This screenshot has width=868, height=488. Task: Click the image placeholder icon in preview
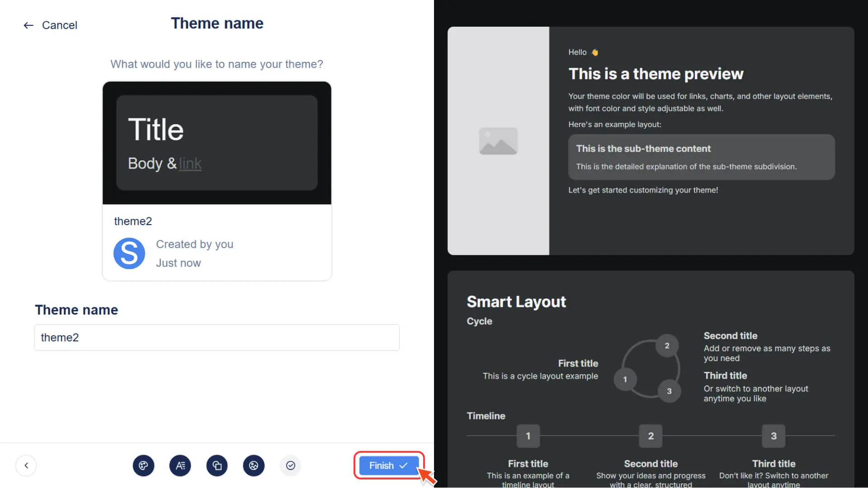pyautogui.click(x=498, y=141)
